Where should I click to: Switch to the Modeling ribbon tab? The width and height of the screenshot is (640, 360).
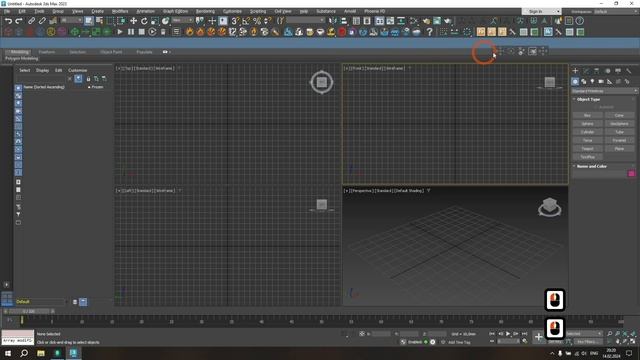(19, 52)
